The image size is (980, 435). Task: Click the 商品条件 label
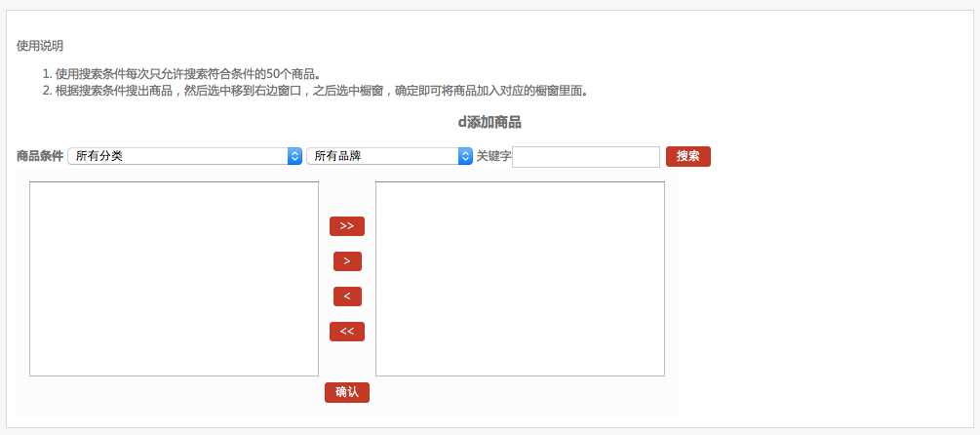(x=40, y=156)
